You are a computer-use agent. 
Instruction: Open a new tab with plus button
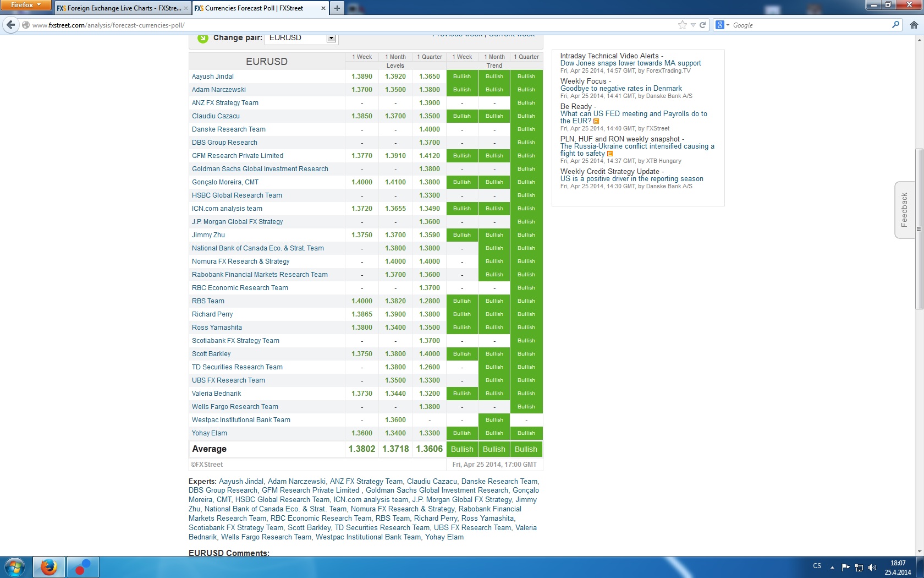click(337, 8)
